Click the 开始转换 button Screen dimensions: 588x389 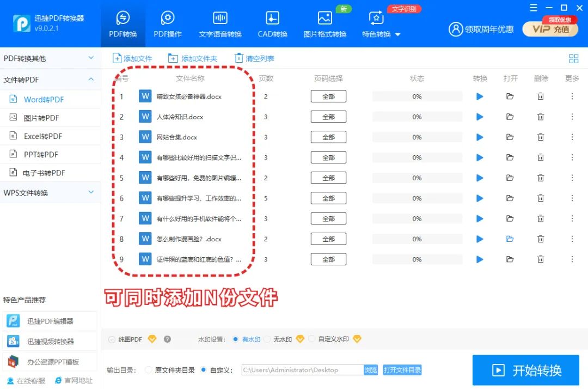(x=525, y=370)
